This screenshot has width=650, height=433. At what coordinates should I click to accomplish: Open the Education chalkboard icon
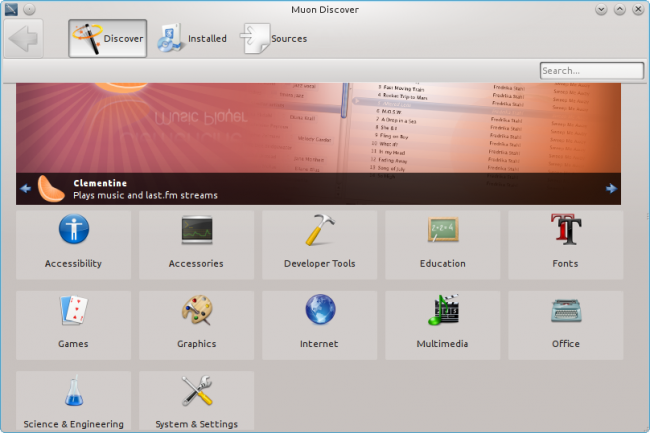pyautogui.click(x=443, y=229)
